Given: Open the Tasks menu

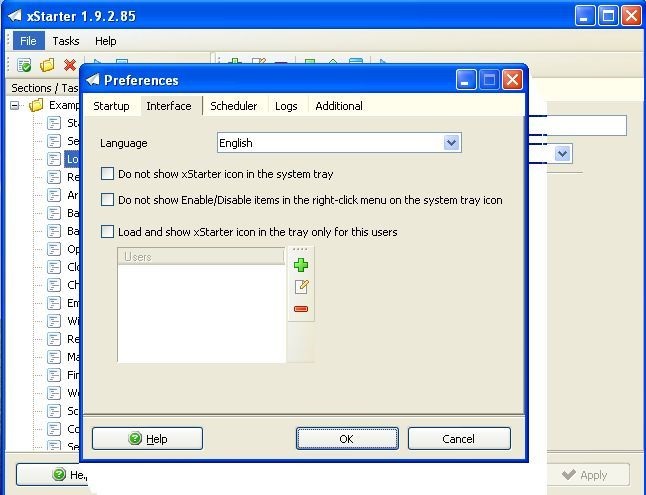Looking at the screenshot, I should 66,41.
